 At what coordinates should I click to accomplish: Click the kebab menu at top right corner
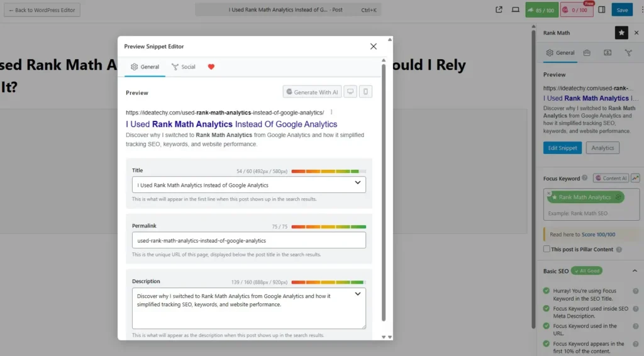click(x=641, y=10)
